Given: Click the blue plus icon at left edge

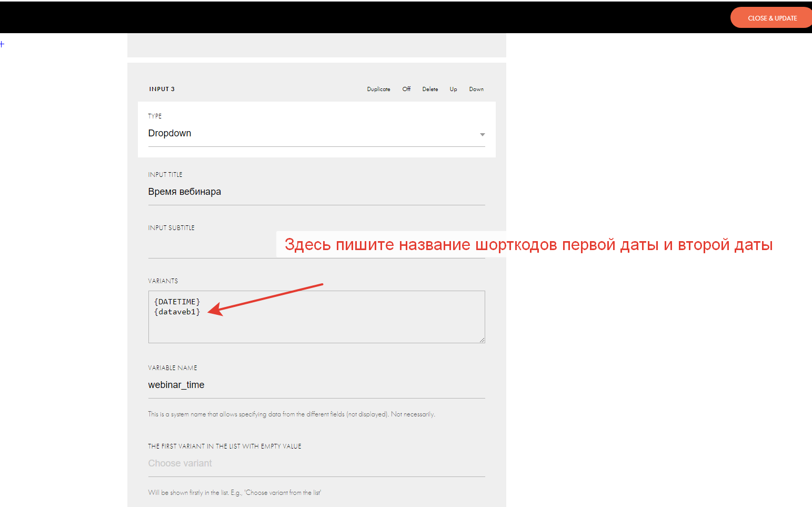Looking at the screenshot, I should (2, 44).
